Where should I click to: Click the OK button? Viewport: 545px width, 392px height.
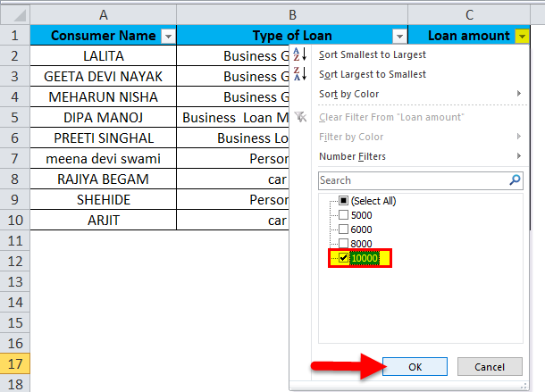tap(415, 367)
